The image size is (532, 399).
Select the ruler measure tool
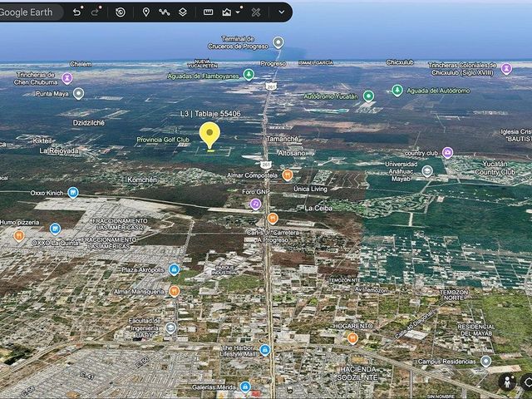pos(208,12)
